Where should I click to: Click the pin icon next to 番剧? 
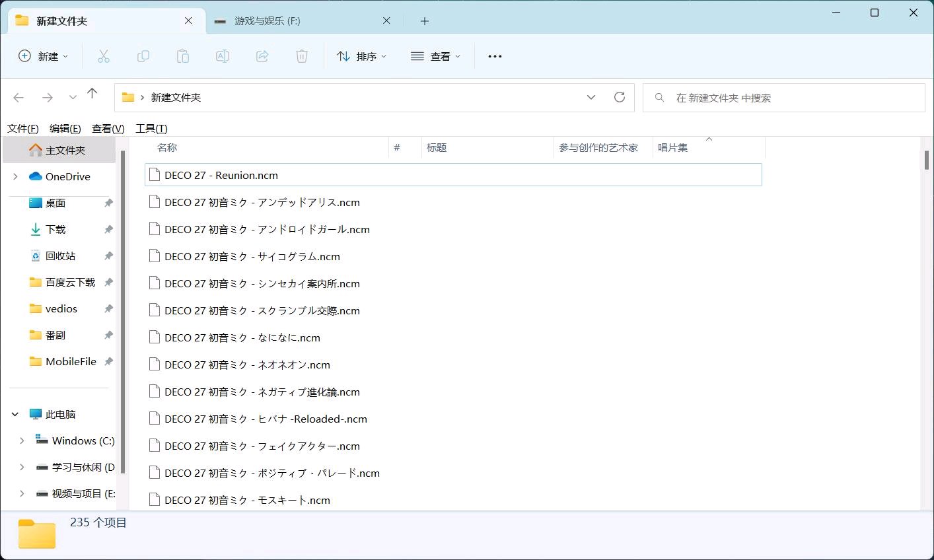coord(108,335)
